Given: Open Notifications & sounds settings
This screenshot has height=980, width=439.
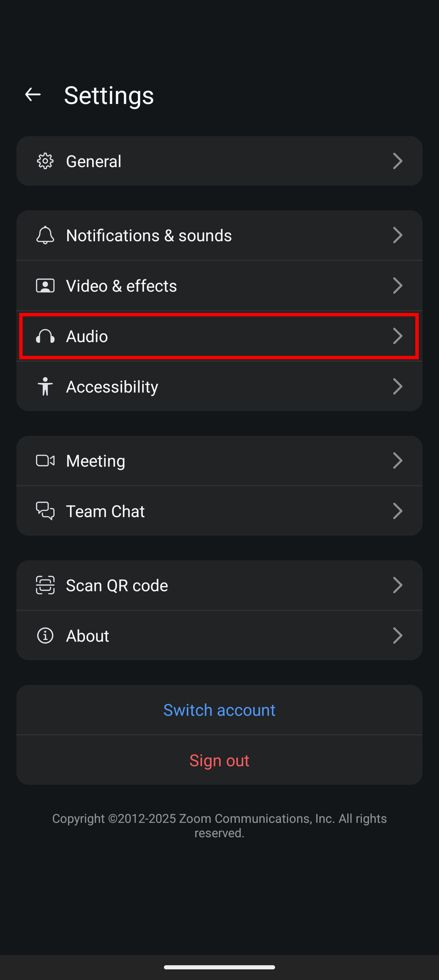Looking at the screenshot, I should [x=219, y=235].
